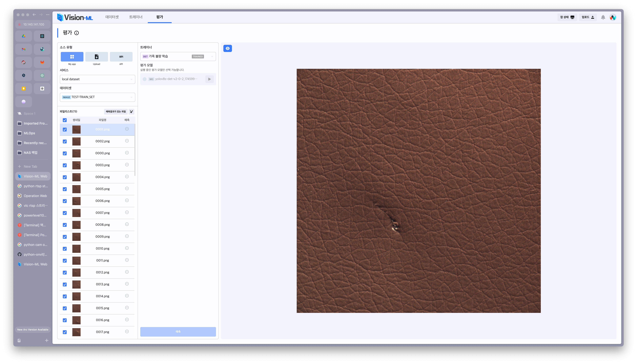Click the plus icon at sidebar bottom
637x364 pixels.
pos(47,341)
